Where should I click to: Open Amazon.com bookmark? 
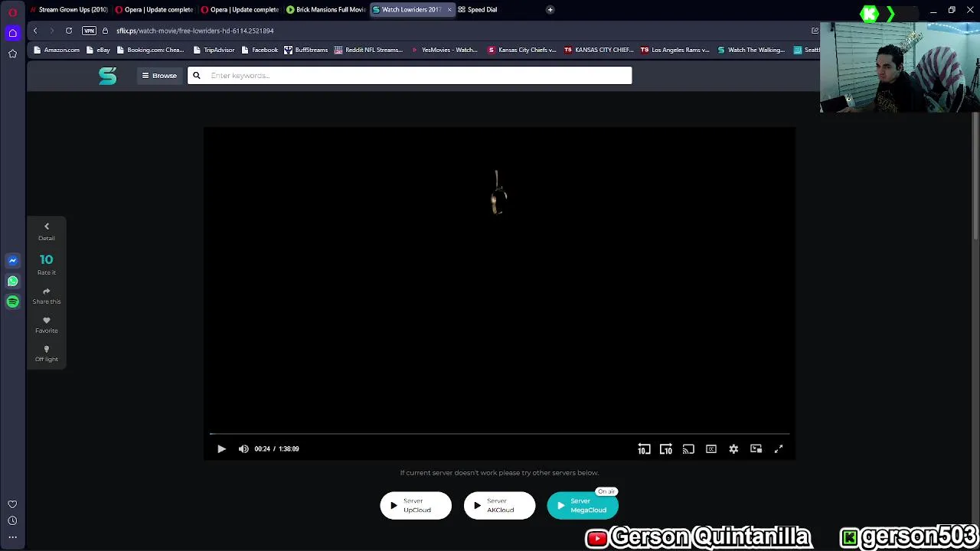click(x=57, y=51)
